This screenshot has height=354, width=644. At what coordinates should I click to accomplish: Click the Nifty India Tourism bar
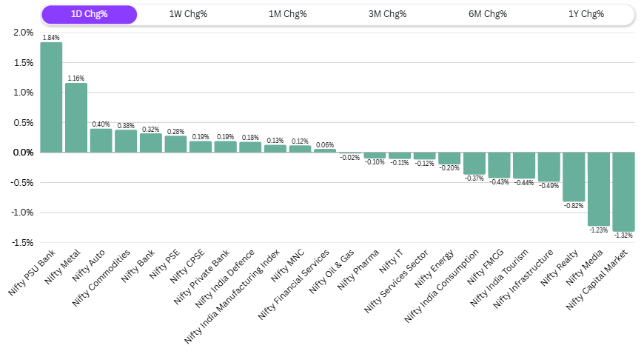pyautogui.click(x=524, y=166)
